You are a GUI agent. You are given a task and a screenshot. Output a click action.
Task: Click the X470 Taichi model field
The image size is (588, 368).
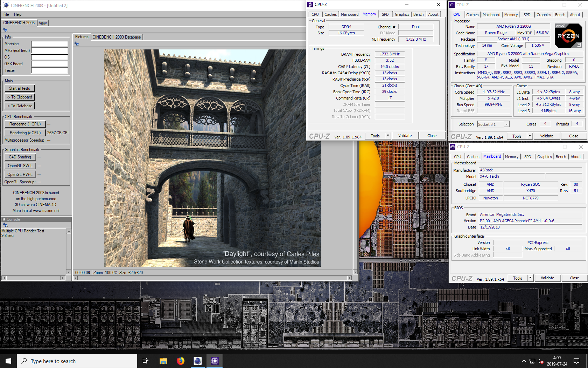pyautogui.click(x=512, y=177)
